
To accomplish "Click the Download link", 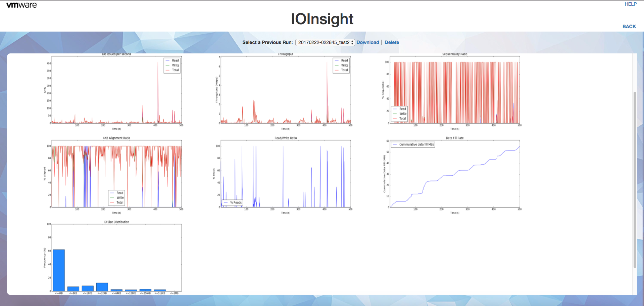I will pyautogui.click(x=367, y=42).
